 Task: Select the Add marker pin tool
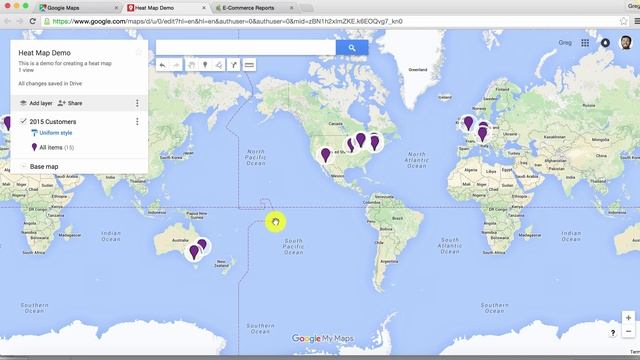tap(205, 65)
